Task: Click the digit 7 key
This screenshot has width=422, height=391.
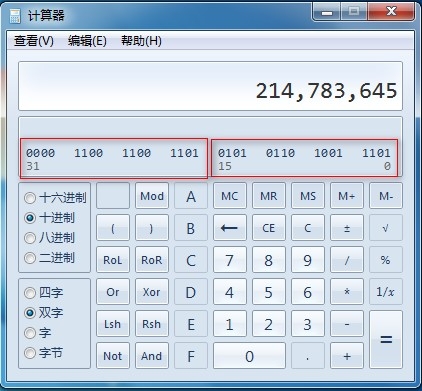Action: [230, 260]
